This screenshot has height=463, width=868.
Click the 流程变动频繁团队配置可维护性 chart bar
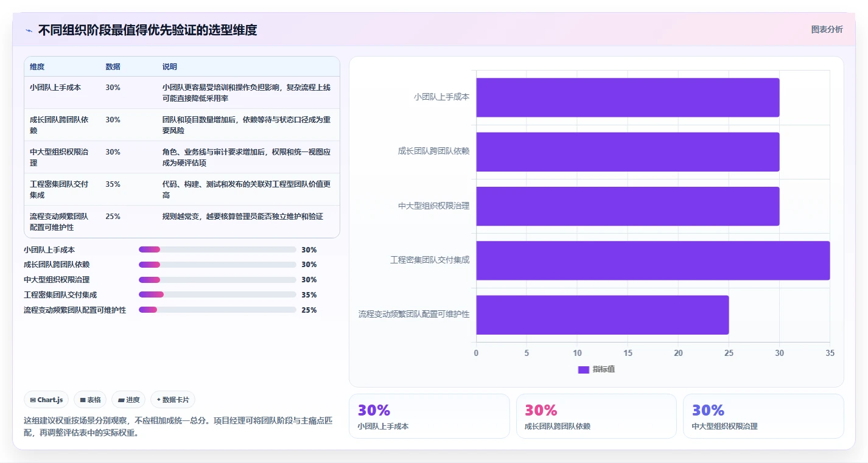tap(603, 315)
